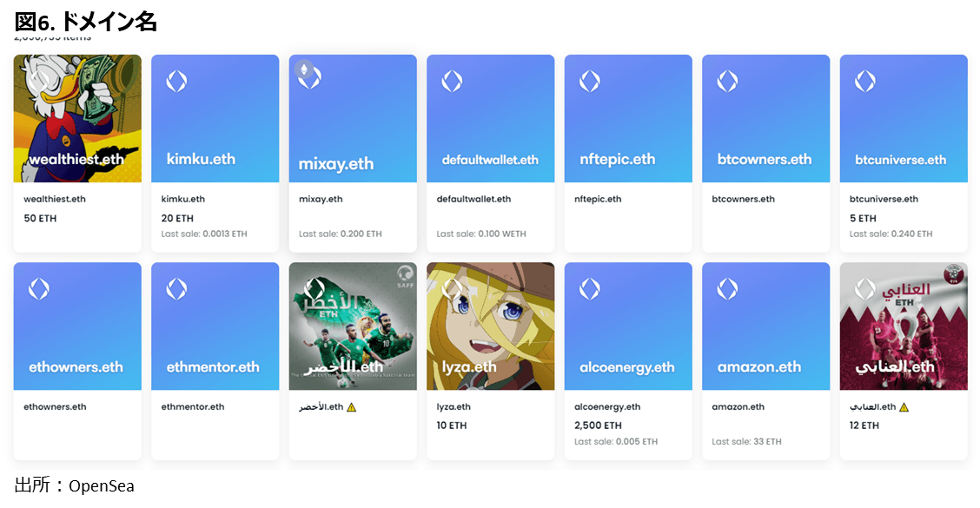The width and height of the screenshot is (980, 508).
Task: Select the nftepic.eth name link
Action: pos(598,199)
